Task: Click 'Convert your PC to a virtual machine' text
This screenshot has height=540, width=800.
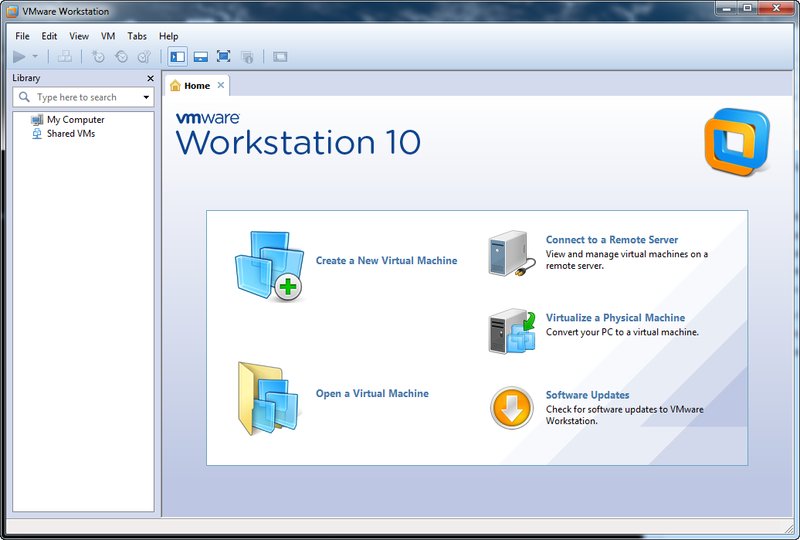Action: pyautogui.click(x=622, y=332)
